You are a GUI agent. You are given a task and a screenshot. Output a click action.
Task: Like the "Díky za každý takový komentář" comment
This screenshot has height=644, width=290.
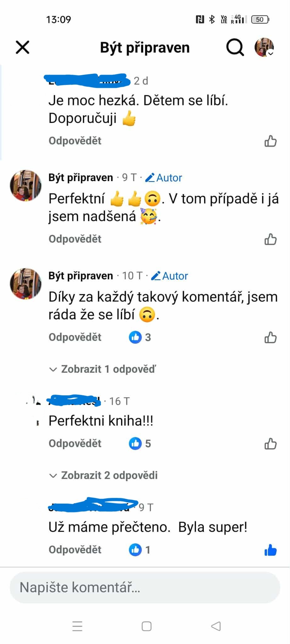click(x=270, y=337)
